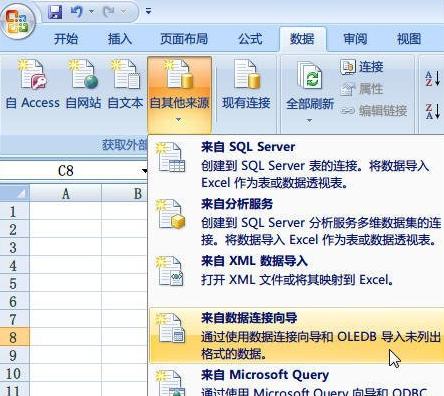Select row 6 header
This screenshot has width=444, height=396.
(x=14, y=301)
